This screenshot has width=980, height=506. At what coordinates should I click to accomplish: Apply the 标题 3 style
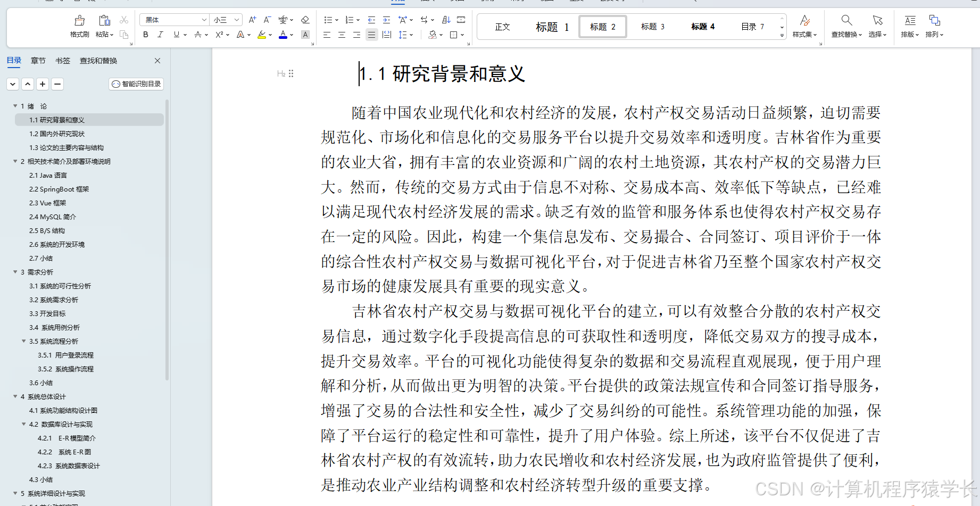pyautogui.click(x=652, y=27)
